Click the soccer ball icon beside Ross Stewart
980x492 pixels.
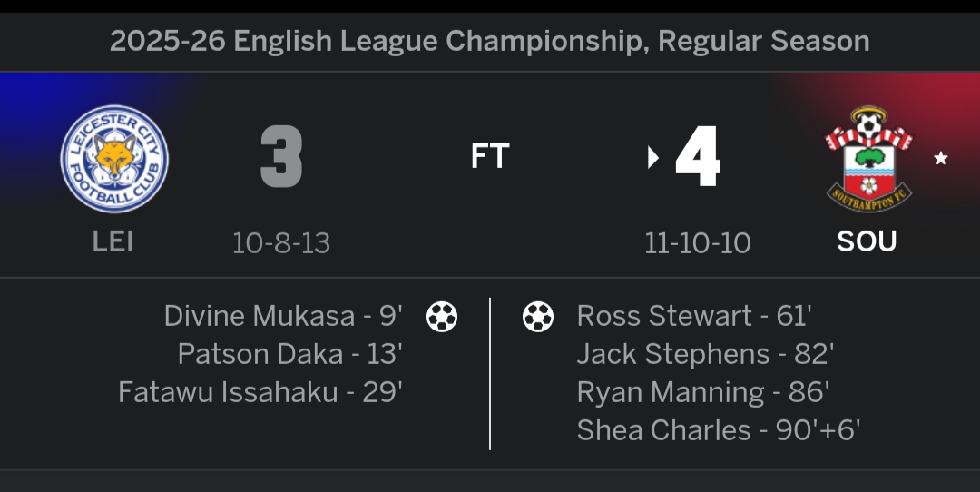[538, 317]
